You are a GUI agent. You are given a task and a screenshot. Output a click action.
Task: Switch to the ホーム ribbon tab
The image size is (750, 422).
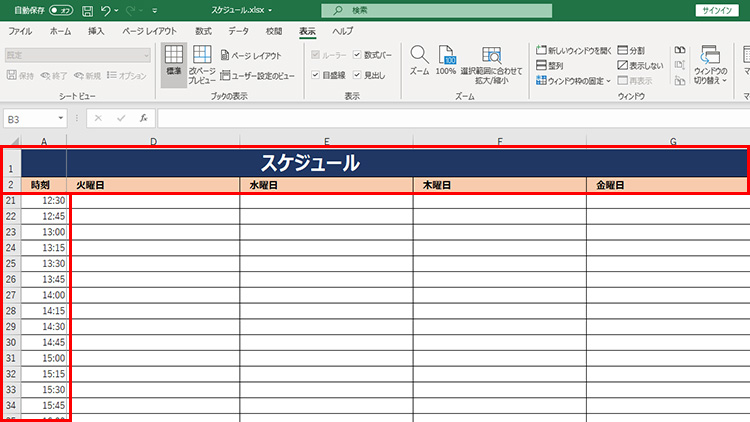(60, 31)
